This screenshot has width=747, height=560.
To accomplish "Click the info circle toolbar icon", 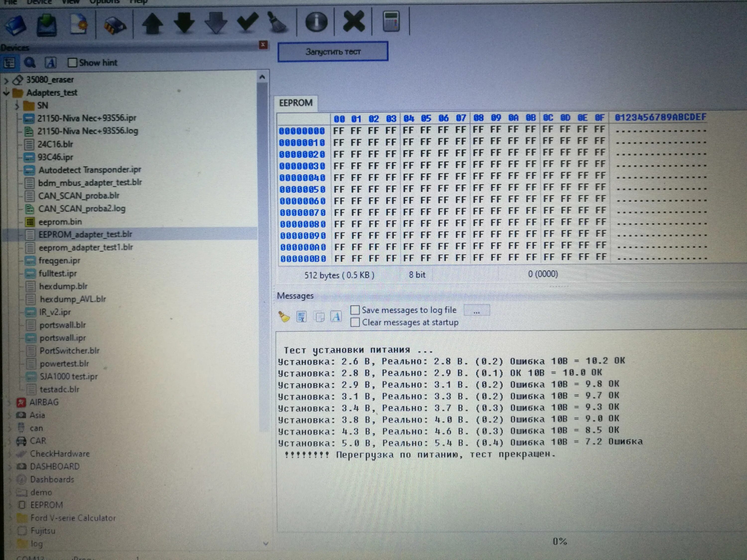I will pos(316,22).
